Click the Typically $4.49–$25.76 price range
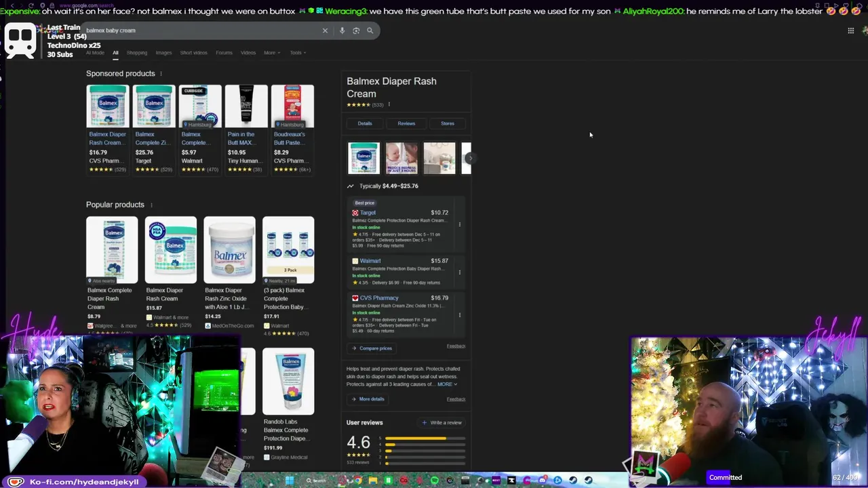Image resolution: width=868 pixels, height=488 pixels. tap(389, 186)
